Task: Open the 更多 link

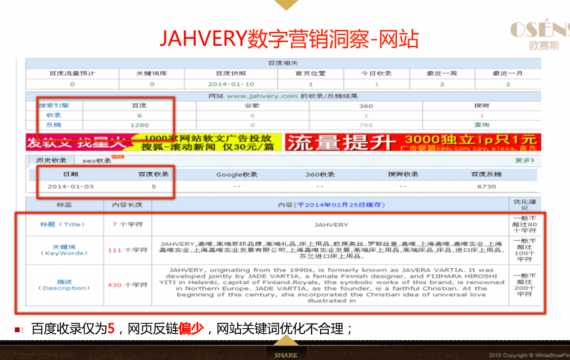Action: click(525, 160)
